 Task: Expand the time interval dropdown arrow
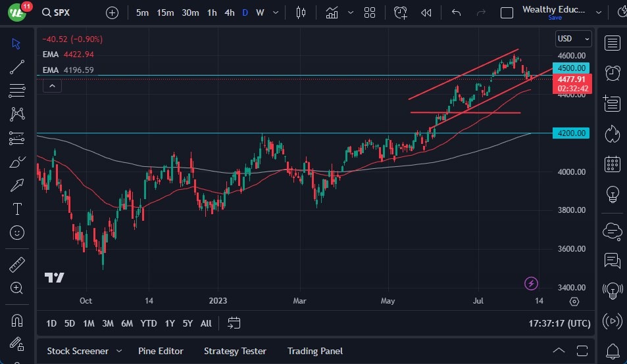click(x=275, y=12)
